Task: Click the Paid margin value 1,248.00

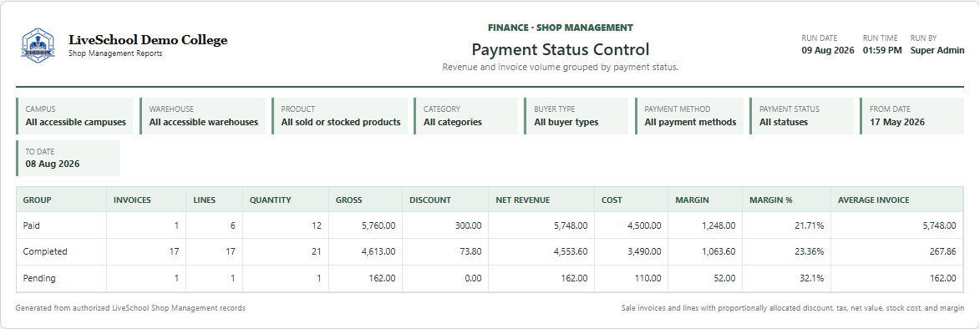Action: click(x=718, y=225)
